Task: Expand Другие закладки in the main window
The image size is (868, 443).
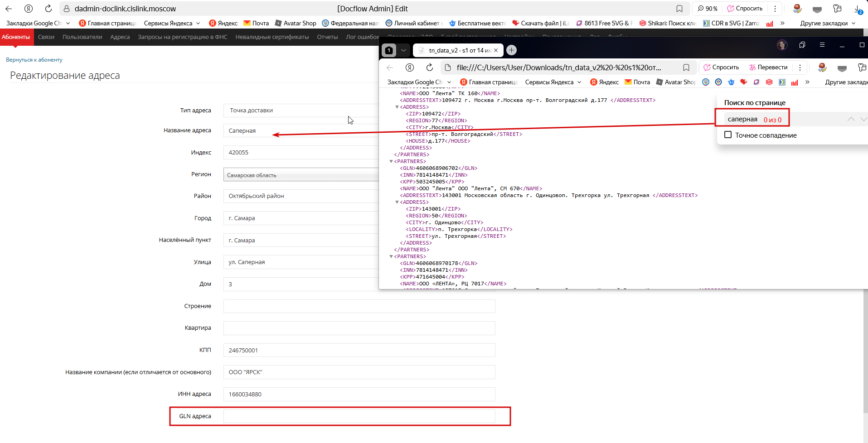Action: click(x=828, y=23)
